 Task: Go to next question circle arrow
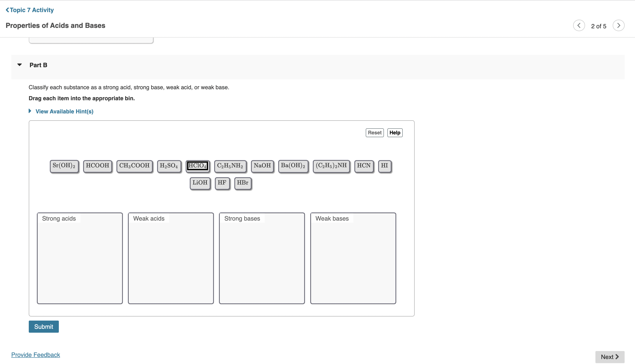618,25
